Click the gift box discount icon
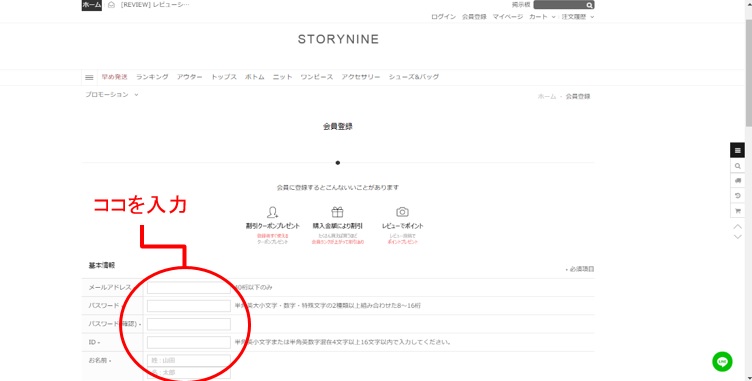This screenshot has height=381, width=752. [337, 212]
